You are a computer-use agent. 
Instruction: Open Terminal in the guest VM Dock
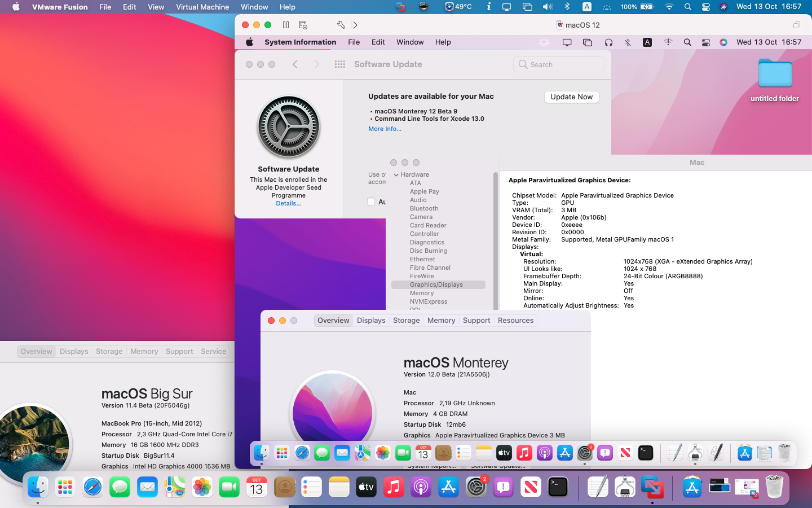pos(646,453)
